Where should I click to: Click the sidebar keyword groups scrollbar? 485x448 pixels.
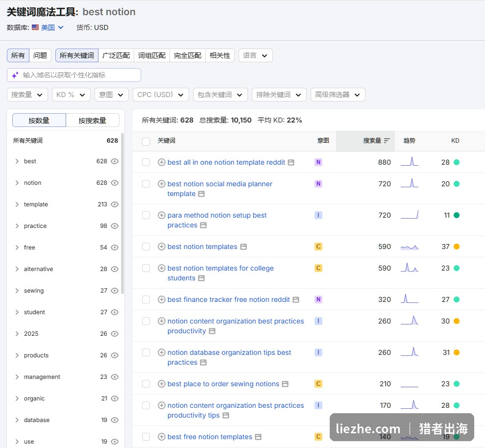point(122,214)
